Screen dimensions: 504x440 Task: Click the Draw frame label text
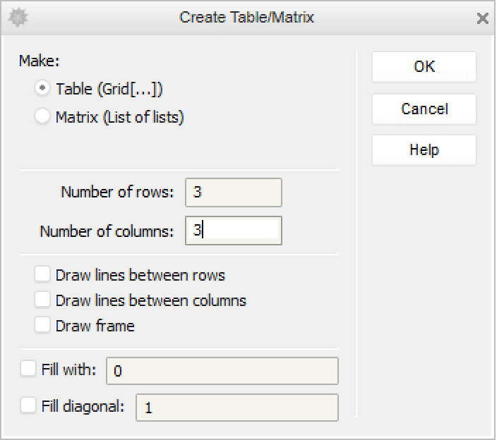95,326
